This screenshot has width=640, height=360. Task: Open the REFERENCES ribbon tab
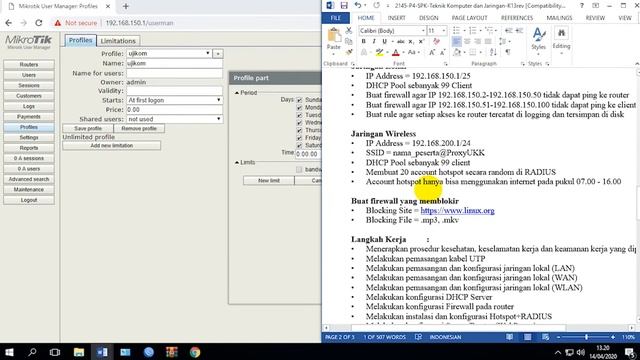coord(517,18)
